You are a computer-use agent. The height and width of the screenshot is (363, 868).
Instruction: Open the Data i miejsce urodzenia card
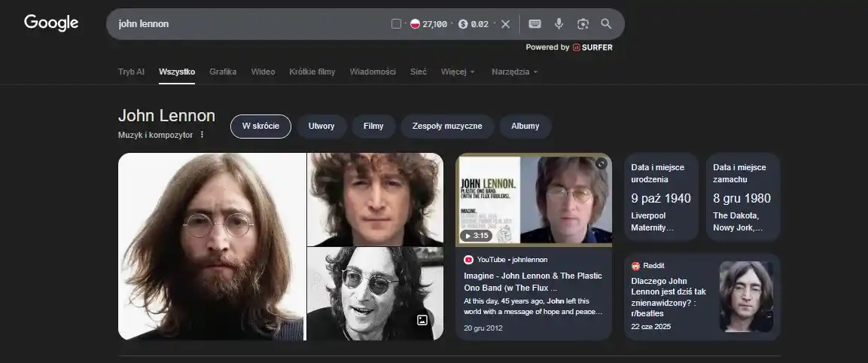tap(662, 197)
